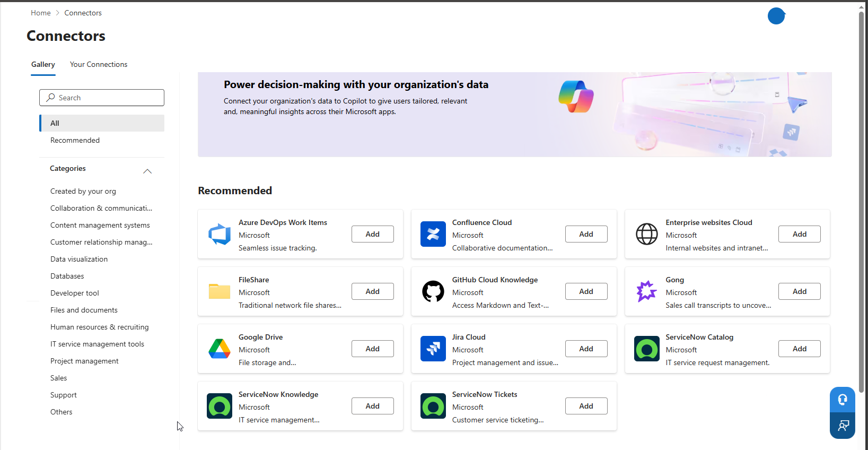
Task: Open the ServiceNow Tickets title
Action: 485,394
